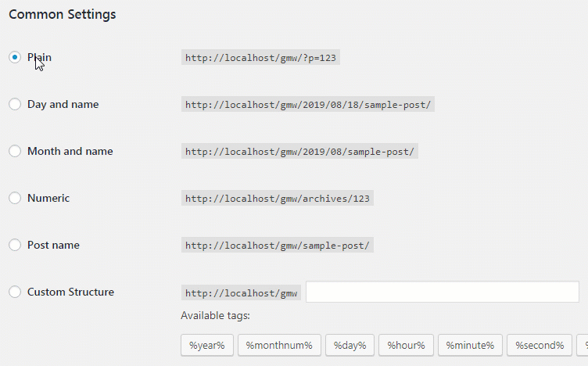Click the %day% tag button
Screen dimensions: 588x366
[x=350, y=345]
